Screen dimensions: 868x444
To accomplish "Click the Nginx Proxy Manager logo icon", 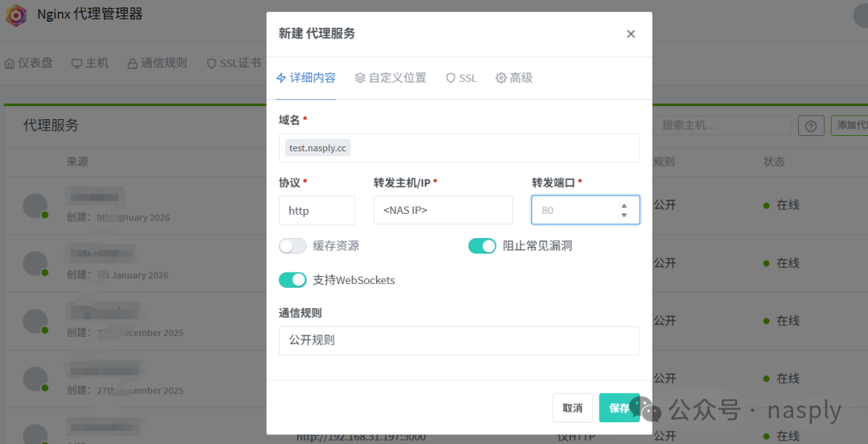I will click(x=16, y=14).
